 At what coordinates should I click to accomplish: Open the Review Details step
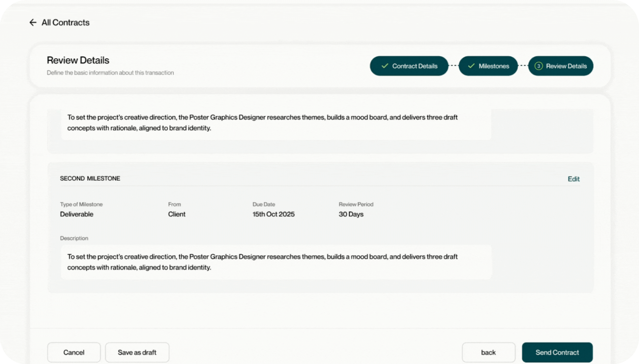[560, 66]
